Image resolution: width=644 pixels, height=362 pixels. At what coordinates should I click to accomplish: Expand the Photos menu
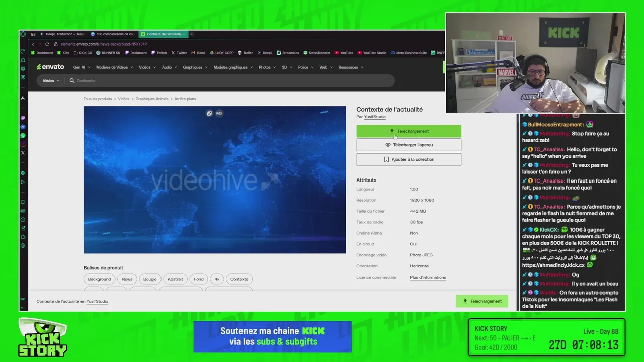point(267,67)
